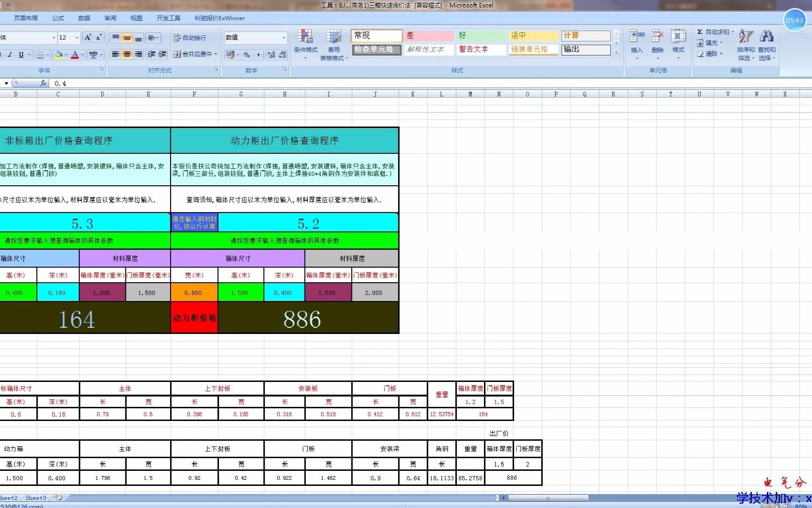Open 条件格式 conditional formatting
Image resolution: width=812 pixels, height=508 pixels.
point(306,45)
